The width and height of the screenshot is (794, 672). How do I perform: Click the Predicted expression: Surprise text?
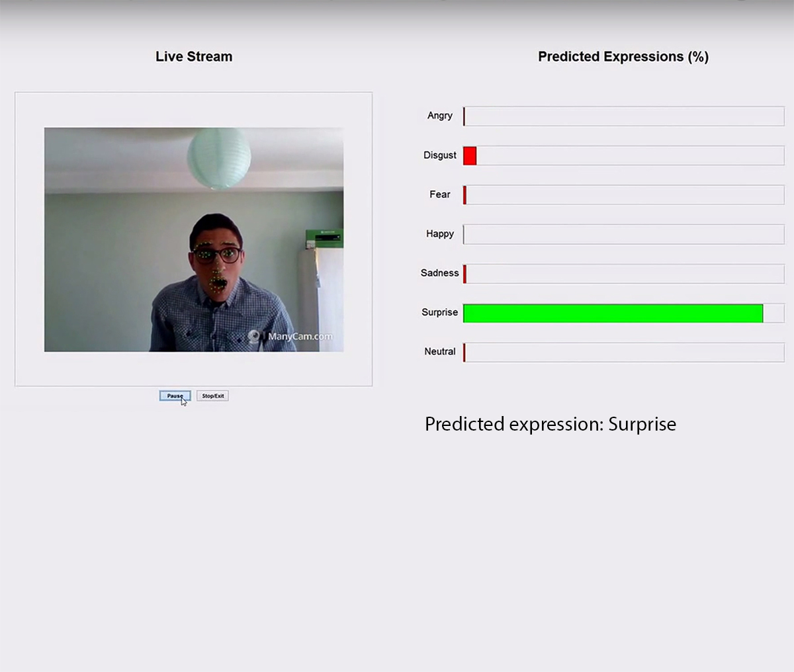(x=551, y=424)
